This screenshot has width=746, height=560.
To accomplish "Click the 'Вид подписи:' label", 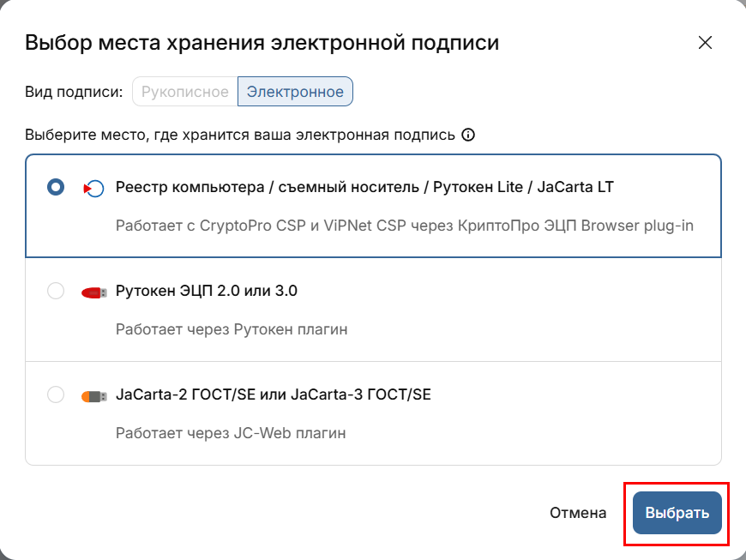I will pos(75,92).
